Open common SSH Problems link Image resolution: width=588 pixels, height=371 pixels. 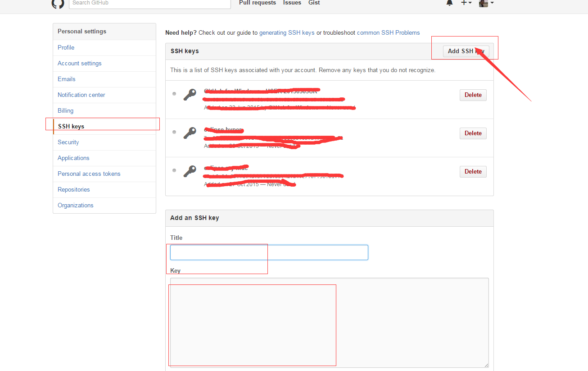click(388, 32)
